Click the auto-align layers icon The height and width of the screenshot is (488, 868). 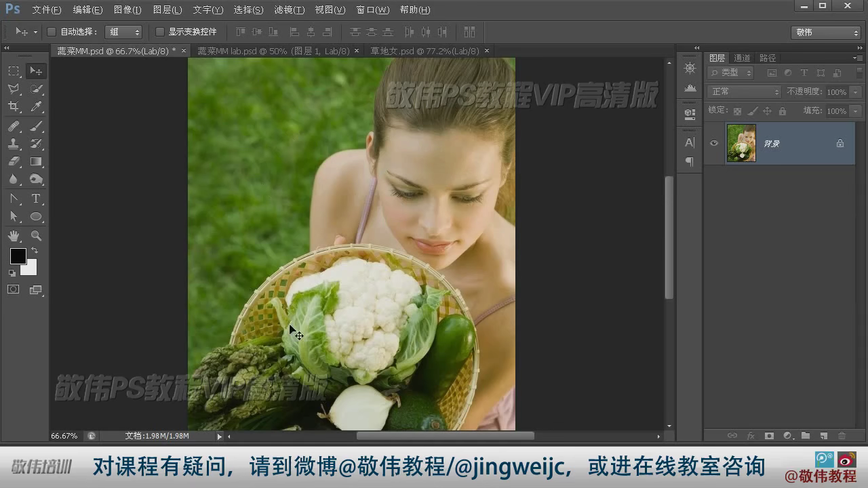click(469, 32)
